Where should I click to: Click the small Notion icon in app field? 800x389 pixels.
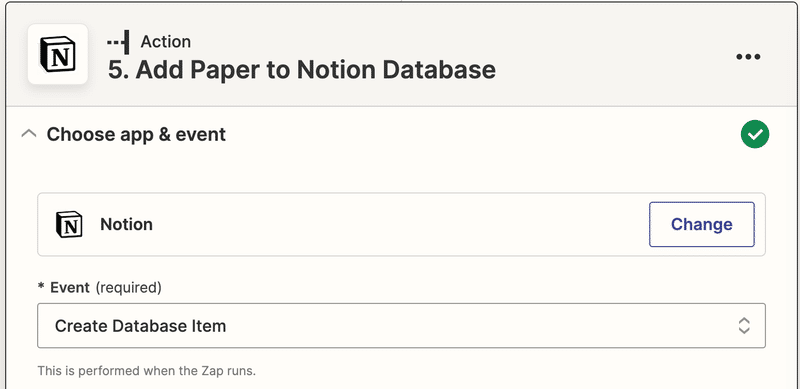point(69,224)
